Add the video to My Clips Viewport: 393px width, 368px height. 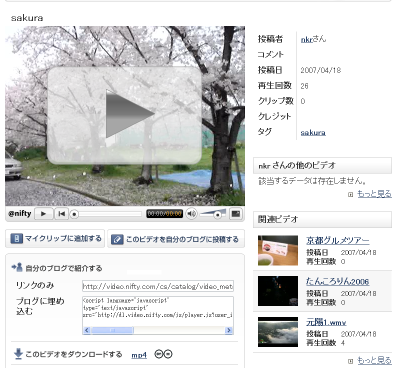pyautogui.click(x=55, y=239)
